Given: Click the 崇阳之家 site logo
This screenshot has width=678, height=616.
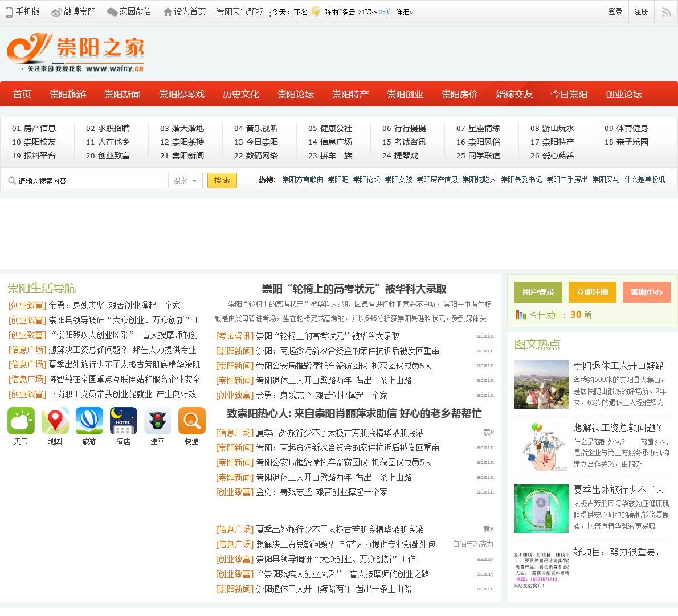Looking at the screenshot, I should (76, 53).
